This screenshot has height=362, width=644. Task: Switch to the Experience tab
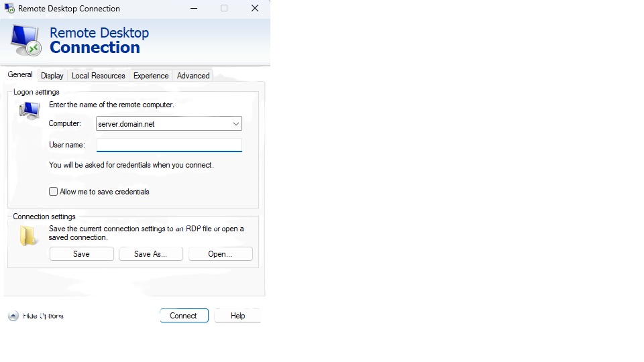tap(151, 76)
